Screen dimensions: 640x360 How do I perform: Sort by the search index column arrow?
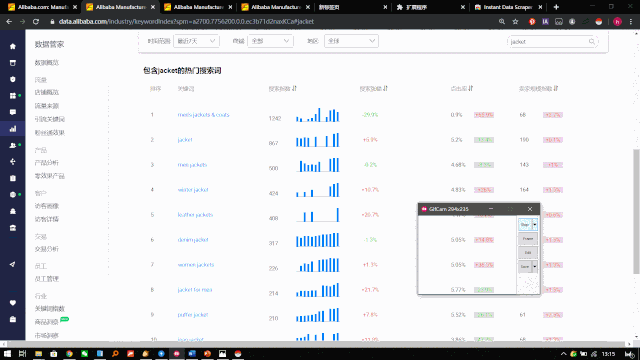click(x=295, y=88)
